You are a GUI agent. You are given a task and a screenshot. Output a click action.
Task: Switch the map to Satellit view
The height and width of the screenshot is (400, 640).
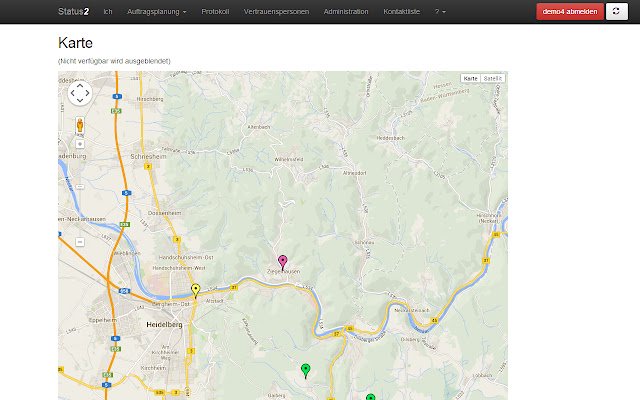coord(493,78)
